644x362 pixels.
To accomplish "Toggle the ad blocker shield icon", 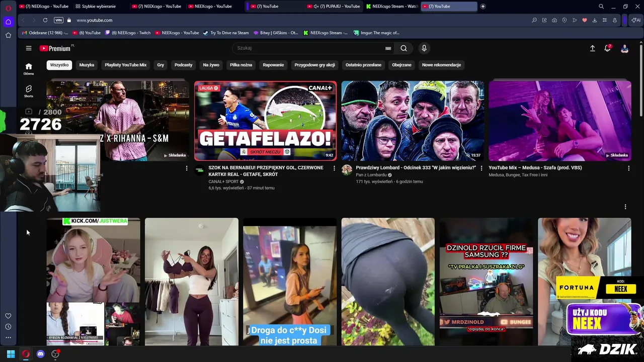I will point(565,20).
